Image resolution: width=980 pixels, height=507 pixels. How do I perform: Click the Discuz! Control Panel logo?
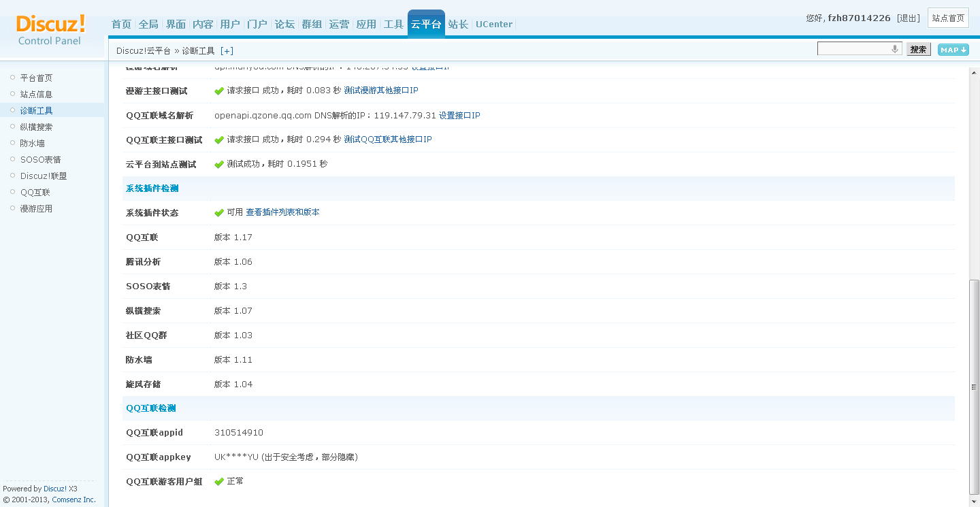pos(50,30)
